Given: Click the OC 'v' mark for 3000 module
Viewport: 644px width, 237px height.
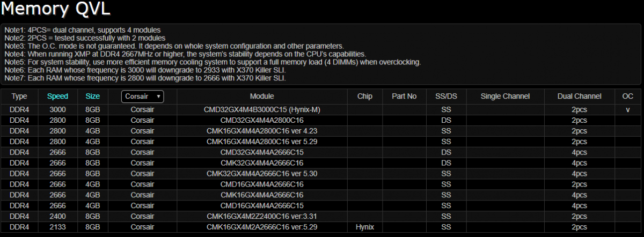Looking at the screenshot, I should [627, 109].
